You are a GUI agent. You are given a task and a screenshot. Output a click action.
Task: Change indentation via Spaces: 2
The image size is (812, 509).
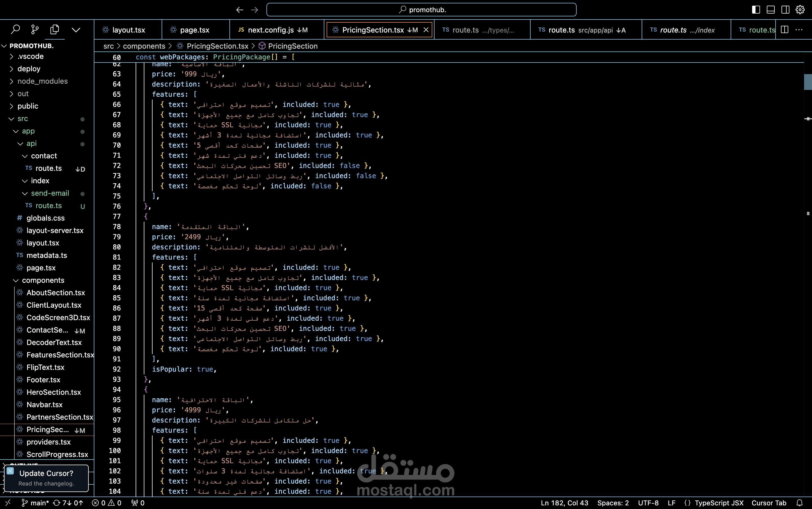pyautogui.click(x=613, y=503)
